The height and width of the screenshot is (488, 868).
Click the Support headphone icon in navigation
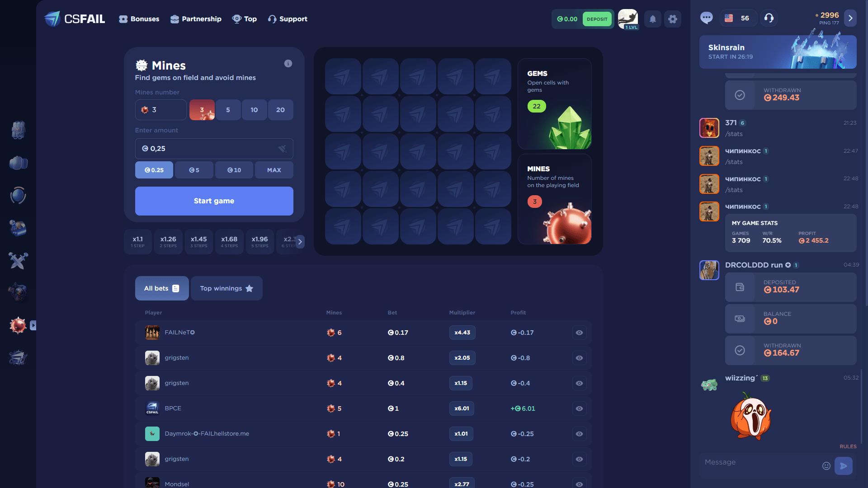click(272, 19)
